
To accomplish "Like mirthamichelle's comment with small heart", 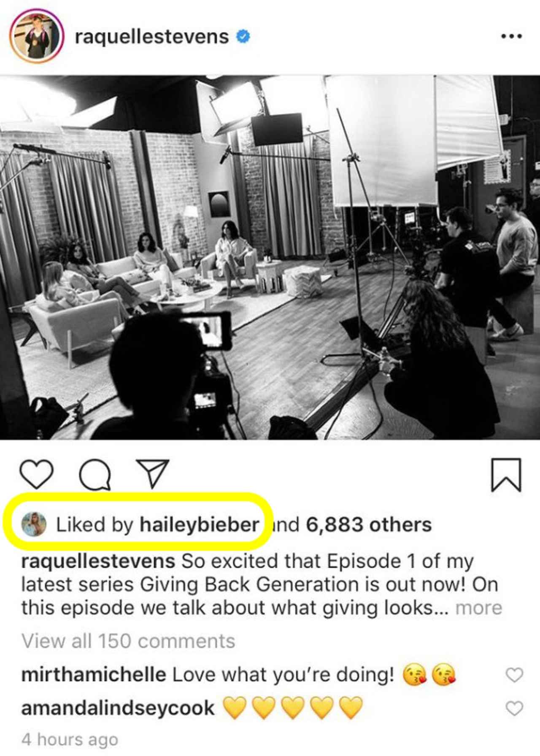I will [x=514, y=675].
